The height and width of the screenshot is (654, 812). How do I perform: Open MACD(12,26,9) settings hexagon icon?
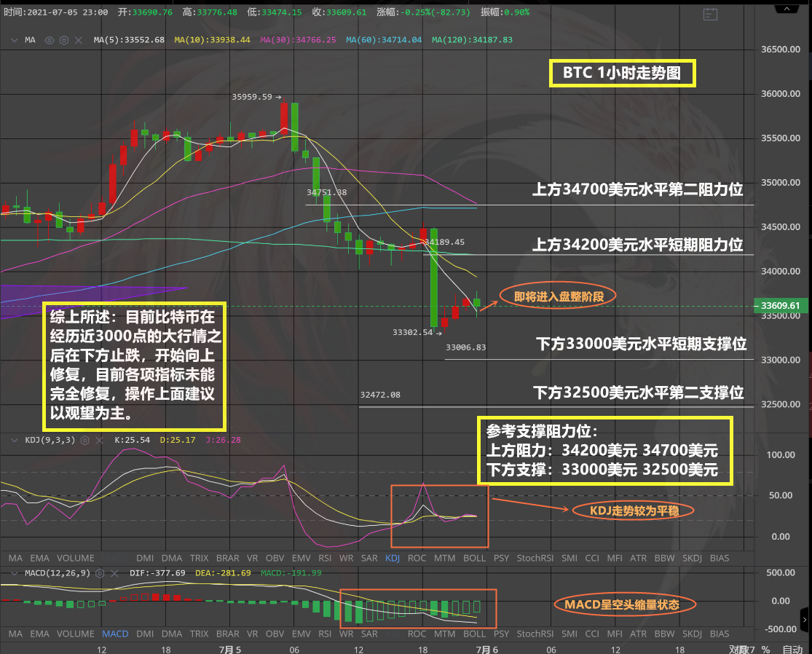pyautogui.click(x=100, y=573)
